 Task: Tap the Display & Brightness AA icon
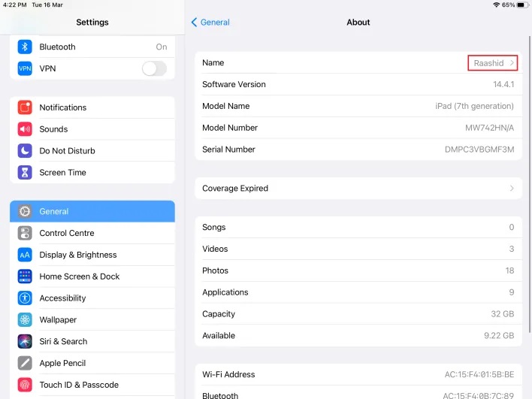[x=25, y=255]
